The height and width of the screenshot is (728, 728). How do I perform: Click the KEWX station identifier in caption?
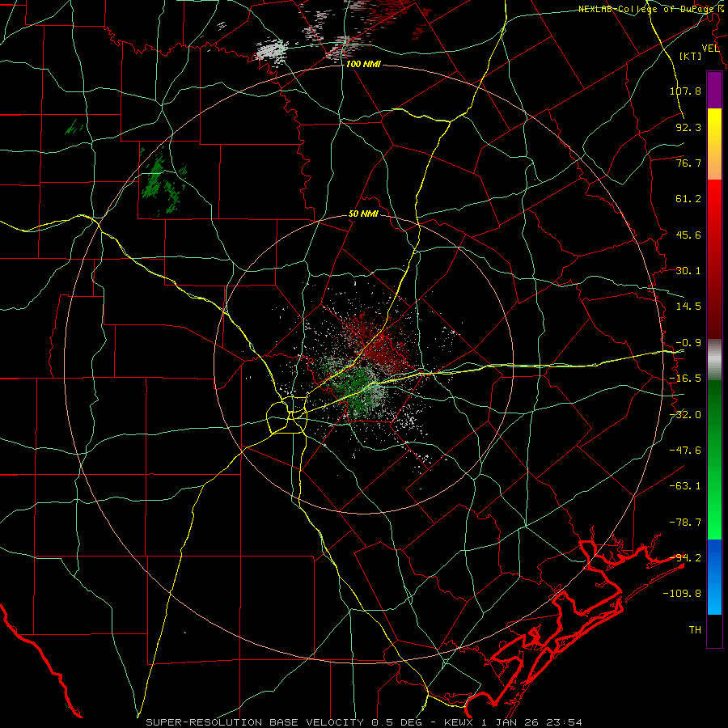[x=459, y=722]
